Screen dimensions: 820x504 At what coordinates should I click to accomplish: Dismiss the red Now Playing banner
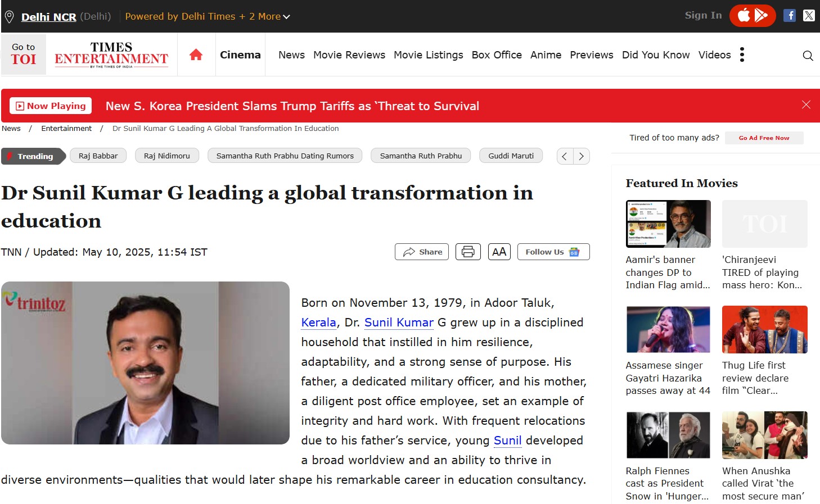806,105
